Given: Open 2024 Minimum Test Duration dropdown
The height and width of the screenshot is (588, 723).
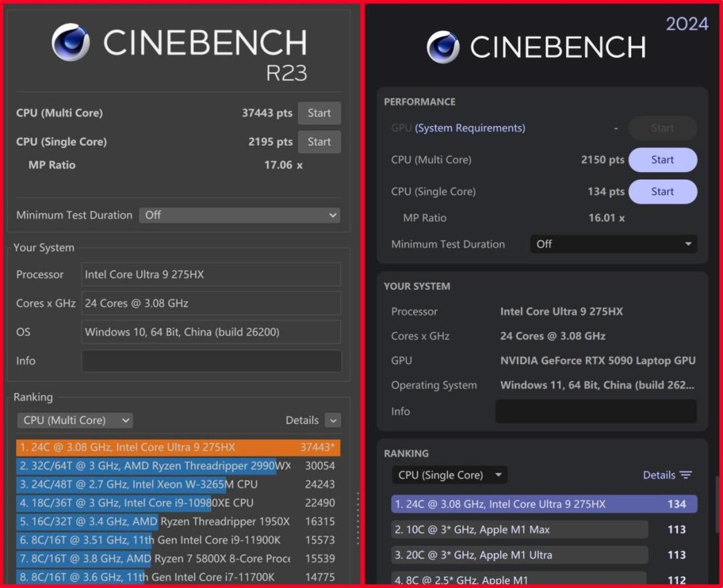Looking at the screenshot, I should click(x=614, y=244).
